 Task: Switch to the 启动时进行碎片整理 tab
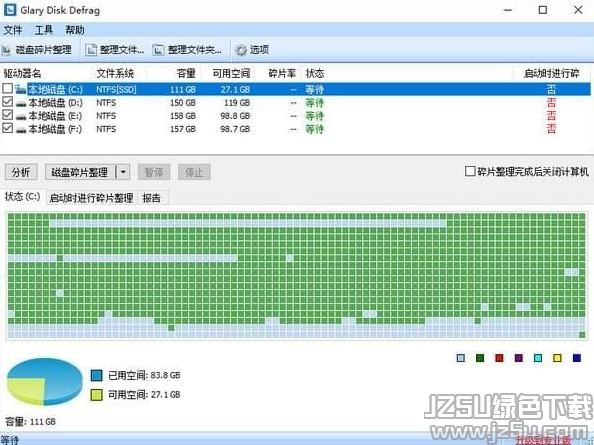click(x=91, y=198)
